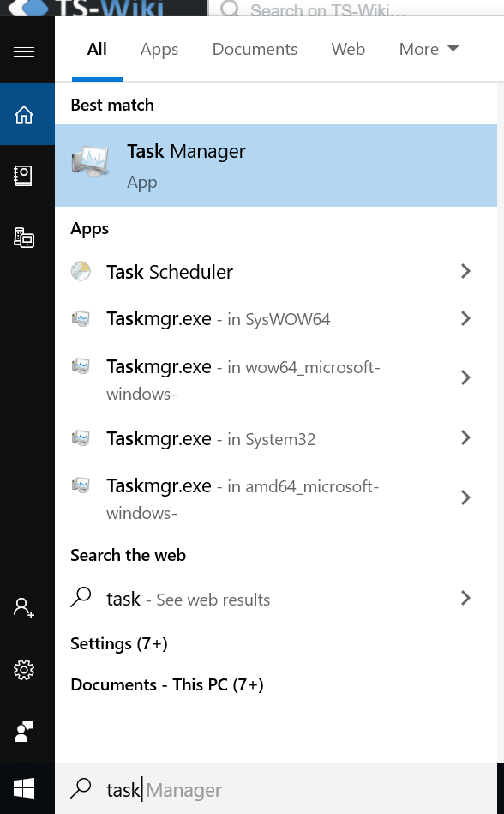Open the Settings gear icon
The width and height of the screenshot is (504, 814).
pos(24,670)
